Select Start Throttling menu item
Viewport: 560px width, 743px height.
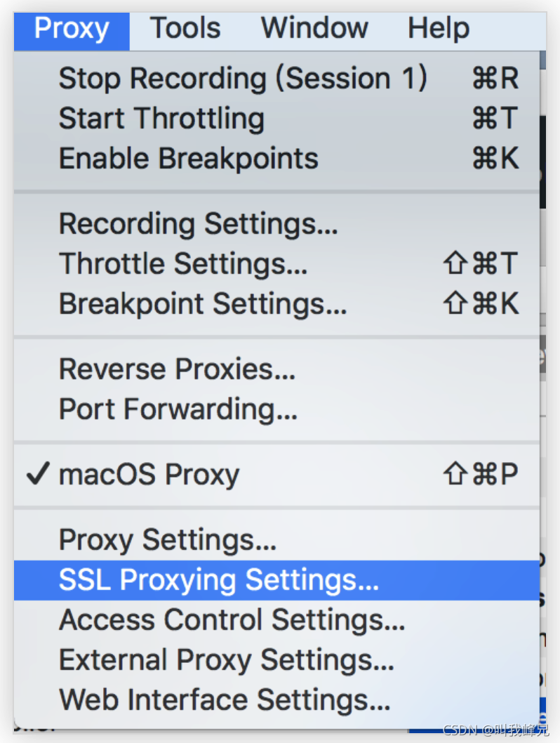click(161, 118)
